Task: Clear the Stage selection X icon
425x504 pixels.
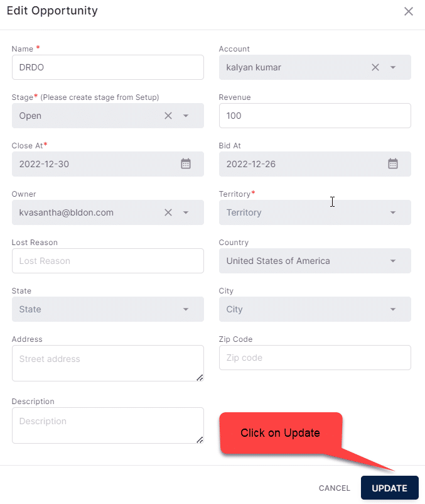Action: pos(168,116)
